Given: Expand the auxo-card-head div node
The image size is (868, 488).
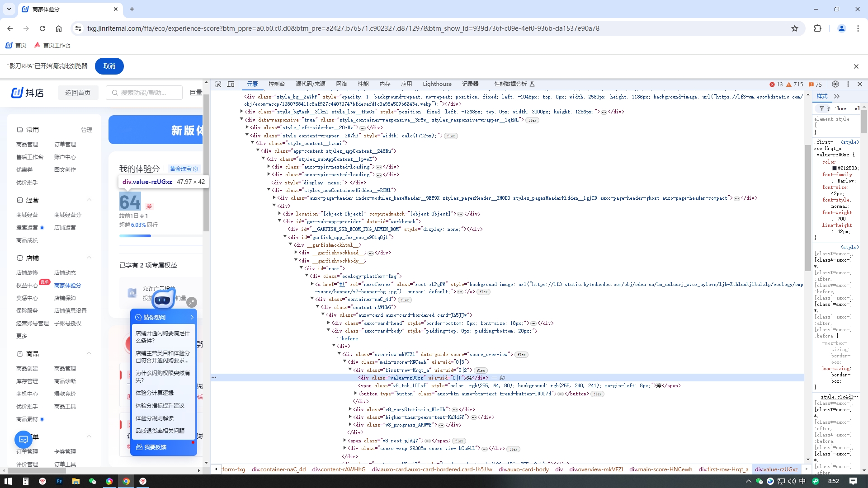Looking at the screenshot, I should (329, 323).
